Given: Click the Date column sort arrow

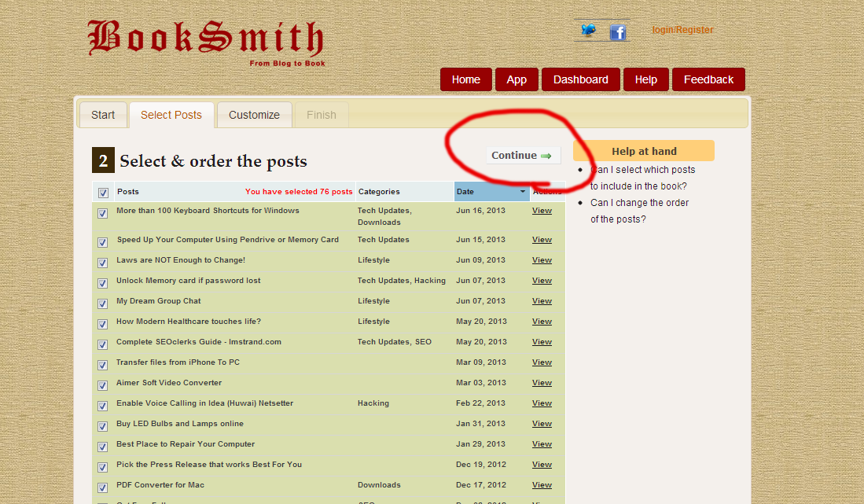Looking at the screenshot, I should pyautogui.click(x=522, y=192).
